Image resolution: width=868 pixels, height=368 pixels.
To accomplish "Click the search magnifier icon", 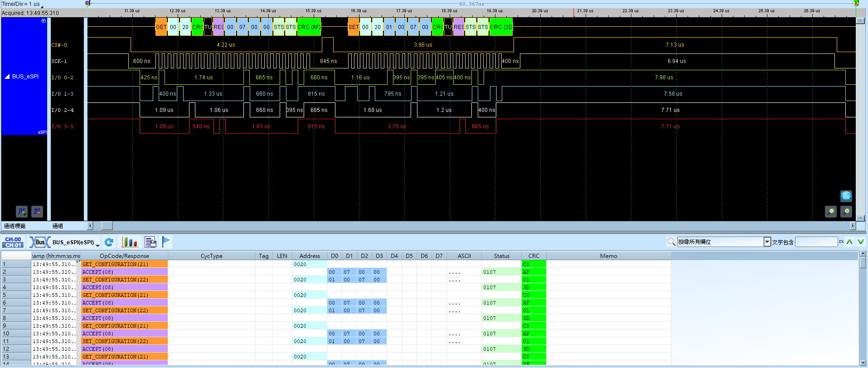I will (x=671, y=242).
